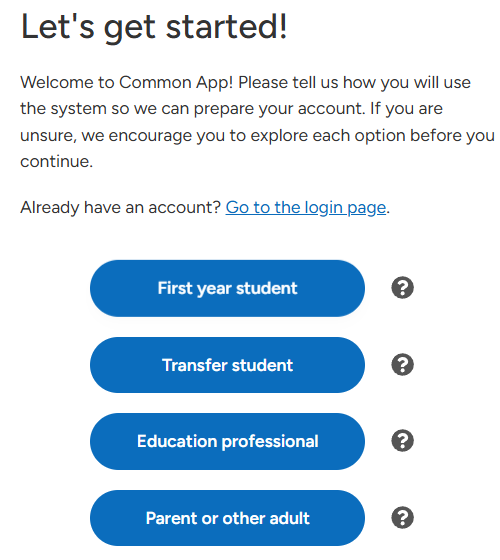View the Parent or other adult explanation tooltip
Image resolution: width=500 pixels, height=560 pixels.
pos(402,517)
